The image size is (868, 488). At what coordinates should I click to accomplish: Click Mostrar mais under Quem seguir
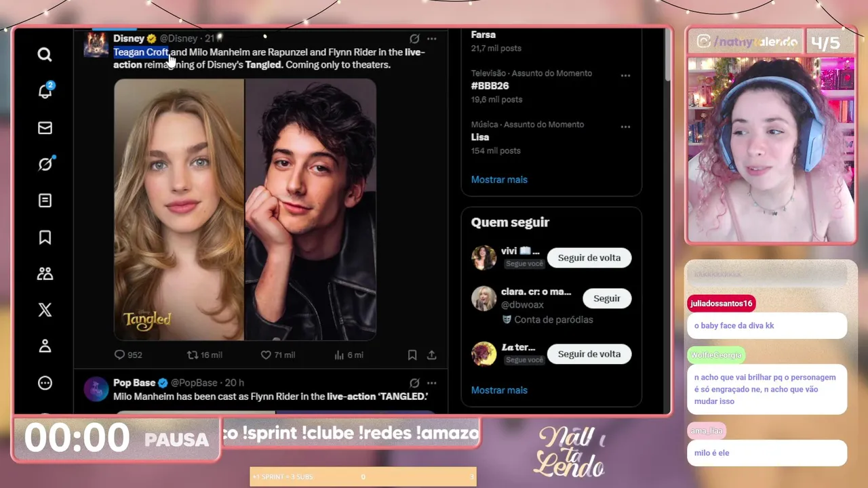[x=499, y=390]
